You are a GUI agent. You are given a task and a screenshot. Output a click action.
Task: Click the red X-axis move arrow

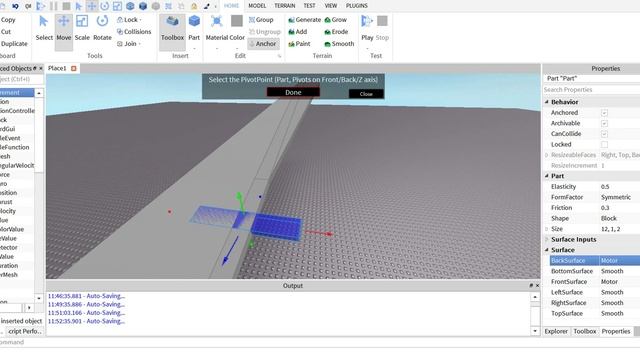319,233
